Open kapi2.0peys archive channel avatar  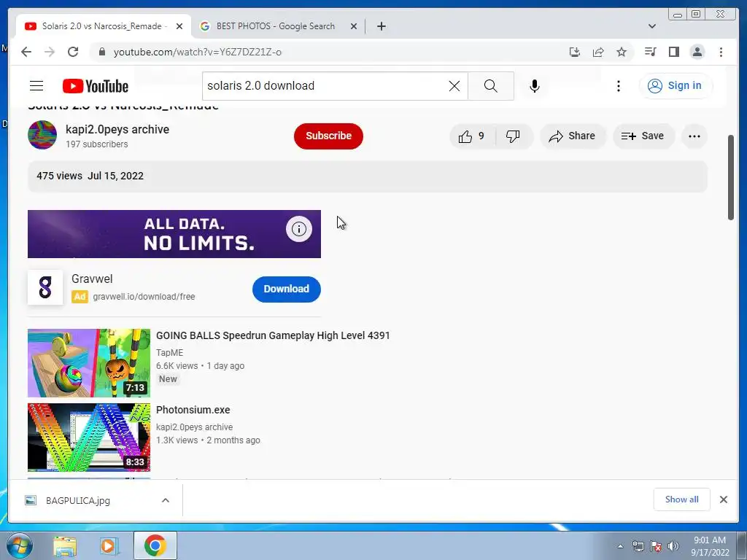tap(42, 135)
